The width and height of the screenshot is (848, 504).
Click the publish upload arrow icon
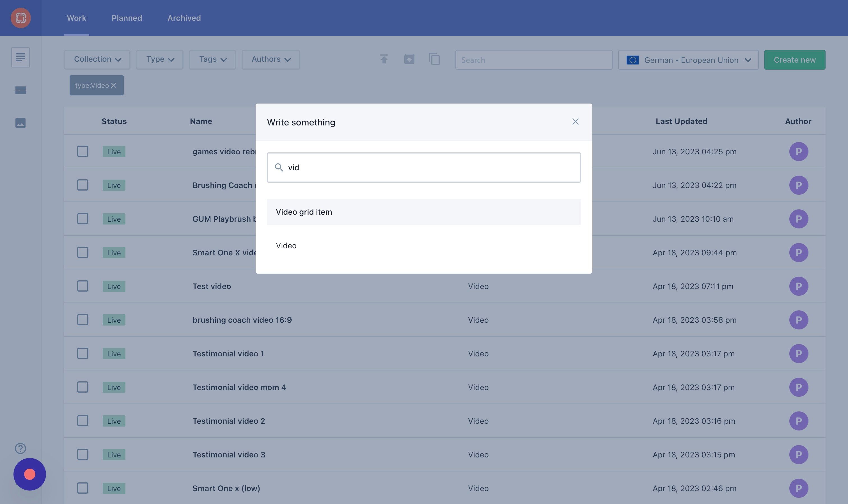tap(384, 59)
